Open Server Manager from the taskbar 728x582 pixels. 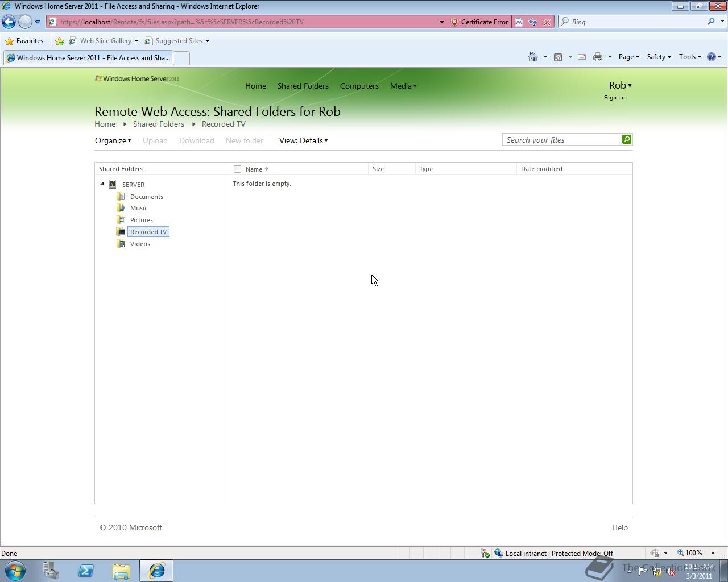click(x=51, y=571)
